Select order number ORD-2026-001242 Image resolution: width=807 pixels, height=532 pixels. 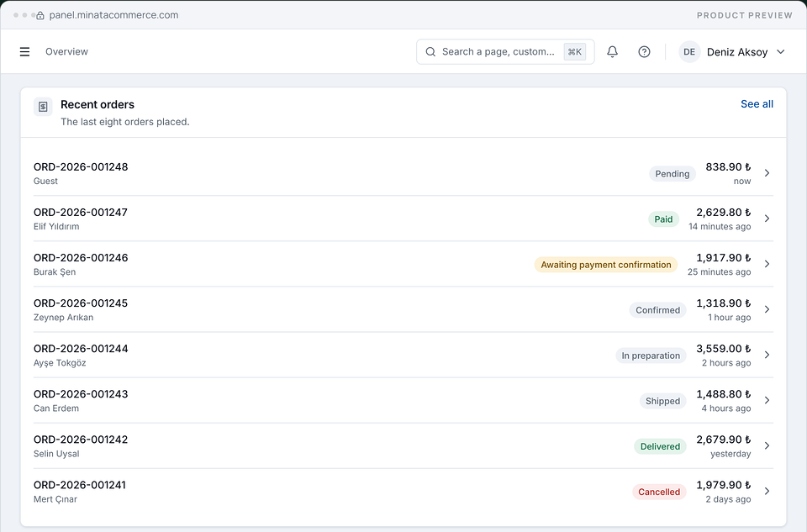[x=81, y=440]
